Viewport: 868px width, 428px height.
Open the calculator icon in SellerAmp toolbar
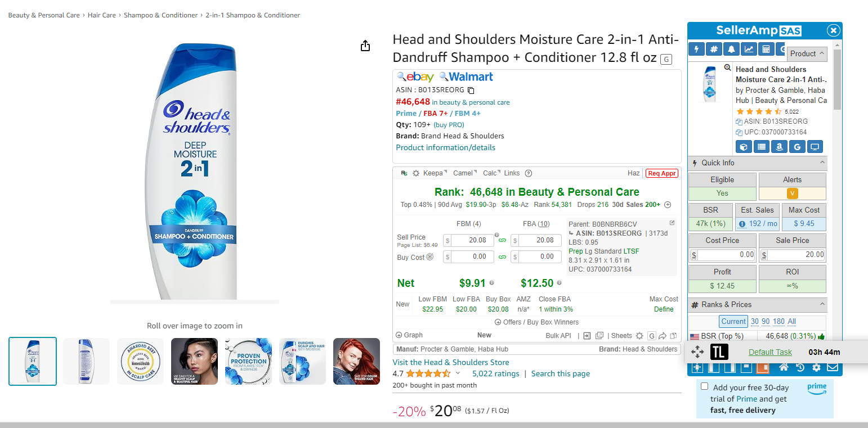(x=766, y=49)
